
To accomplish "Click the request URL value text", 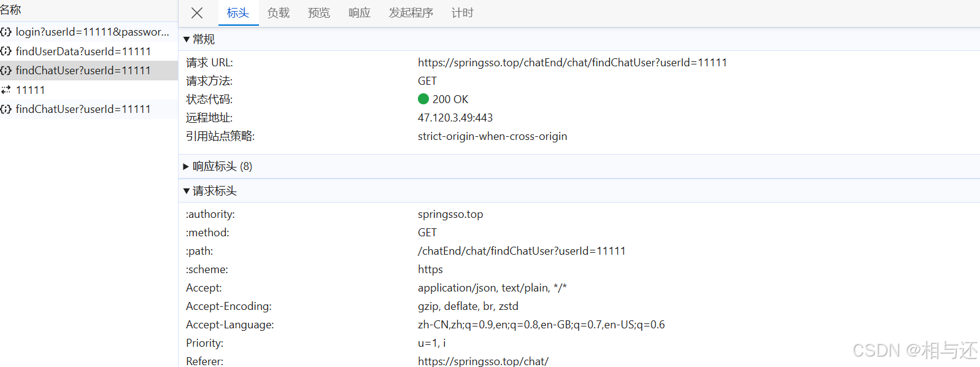I will pos(572,63).
